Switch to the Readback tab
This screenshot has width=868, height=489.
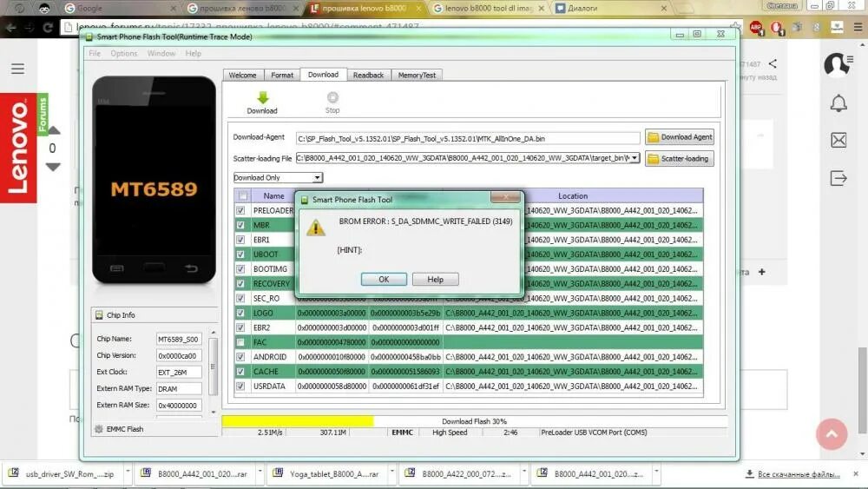(368, 75)
